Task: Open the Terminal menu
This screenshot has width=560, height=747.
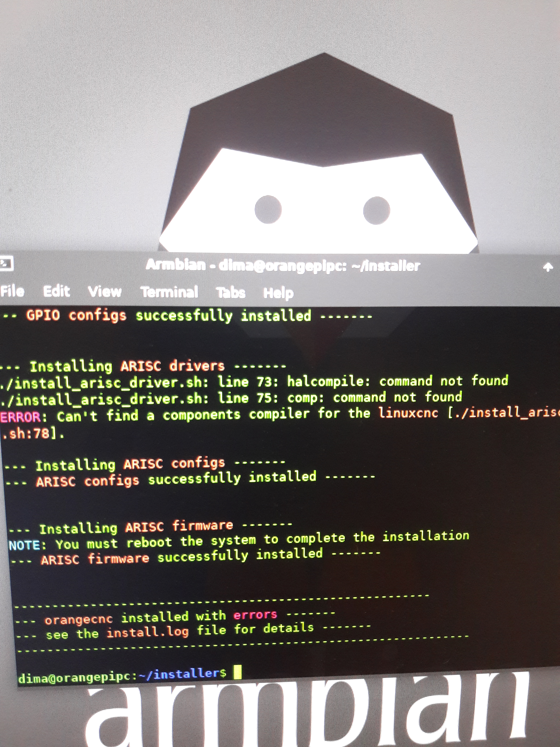Action: point(169,292)
